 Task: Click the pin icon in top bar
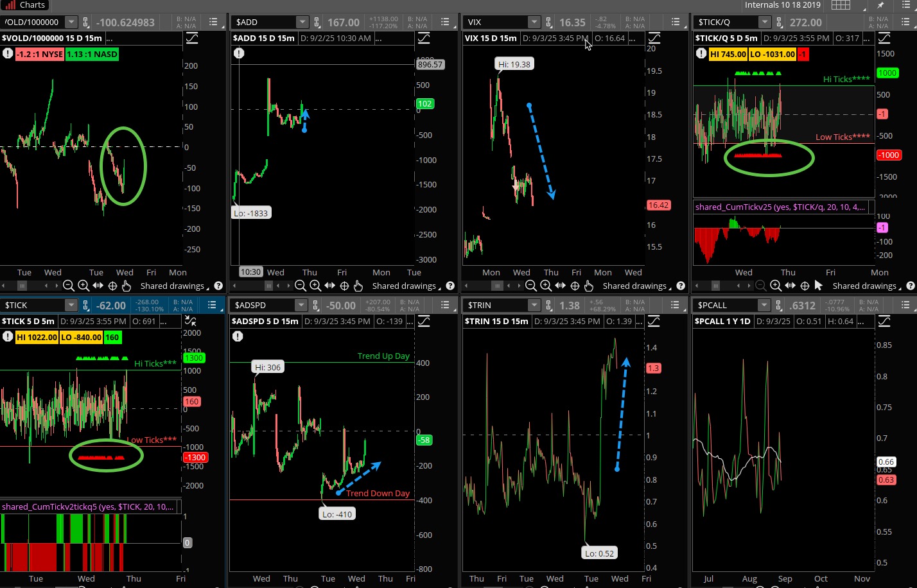[x=880, y=5]
